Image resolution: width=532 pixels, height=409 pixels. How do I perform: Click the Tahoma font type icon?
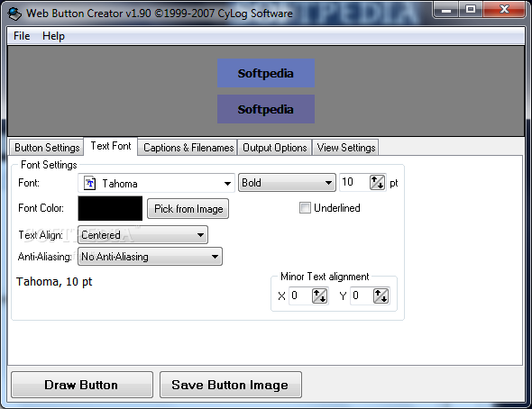89,183
